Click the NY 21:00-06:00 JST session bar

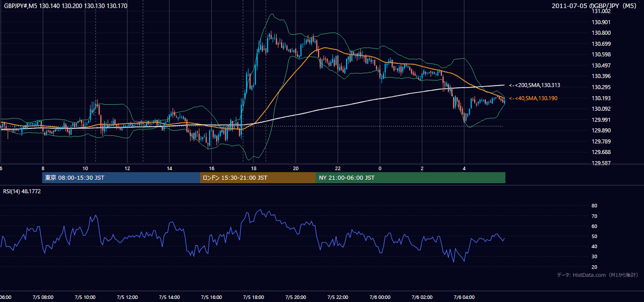pyautogui.click(x=411, y=178)
